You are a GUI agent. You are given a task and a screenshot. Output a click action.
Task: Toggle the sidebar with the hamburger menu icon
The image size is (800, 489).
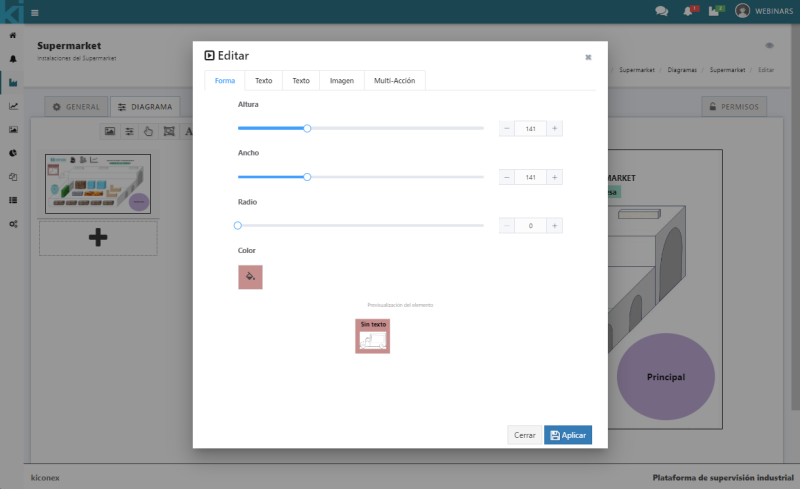(35, 12)
